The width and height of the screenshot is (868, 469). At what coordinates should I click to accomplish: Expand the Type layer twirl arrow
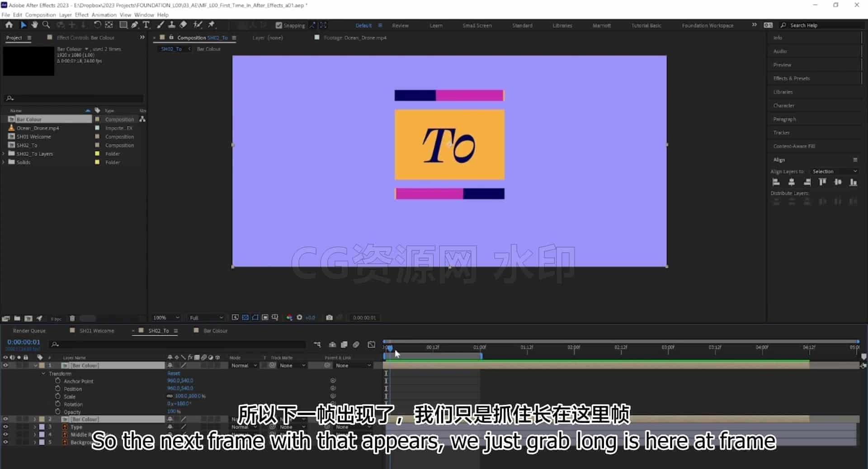point(35,427)
